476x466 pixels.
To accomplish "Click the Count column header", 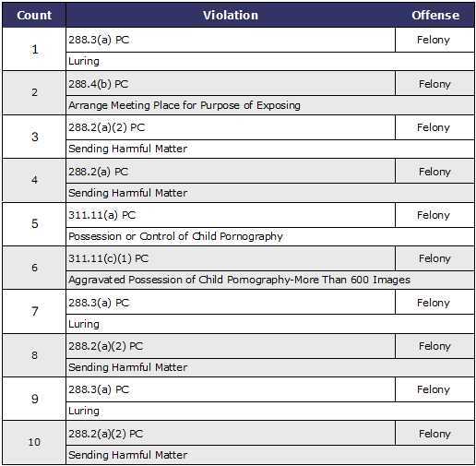I will 34,15.
